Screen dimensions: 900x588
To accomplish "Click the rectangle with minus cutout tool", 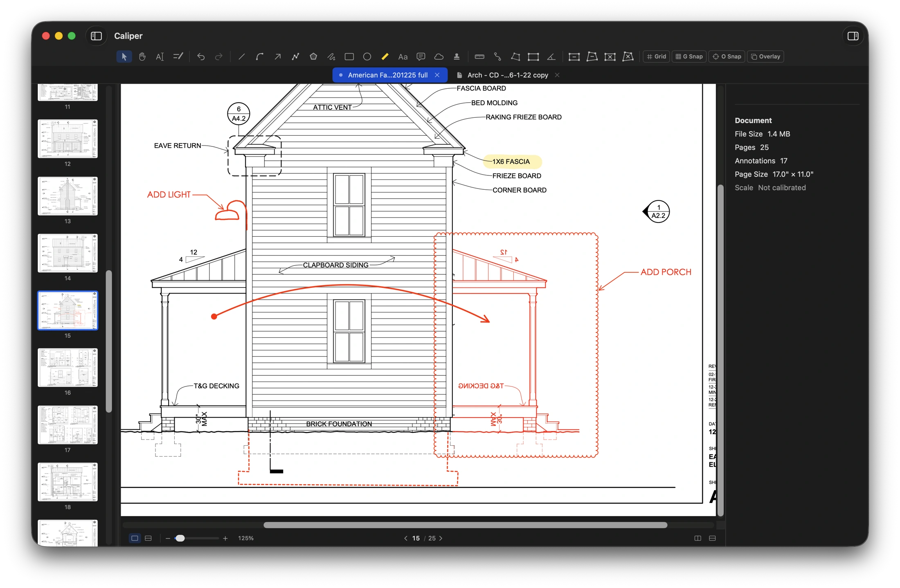I will point(574,56).
